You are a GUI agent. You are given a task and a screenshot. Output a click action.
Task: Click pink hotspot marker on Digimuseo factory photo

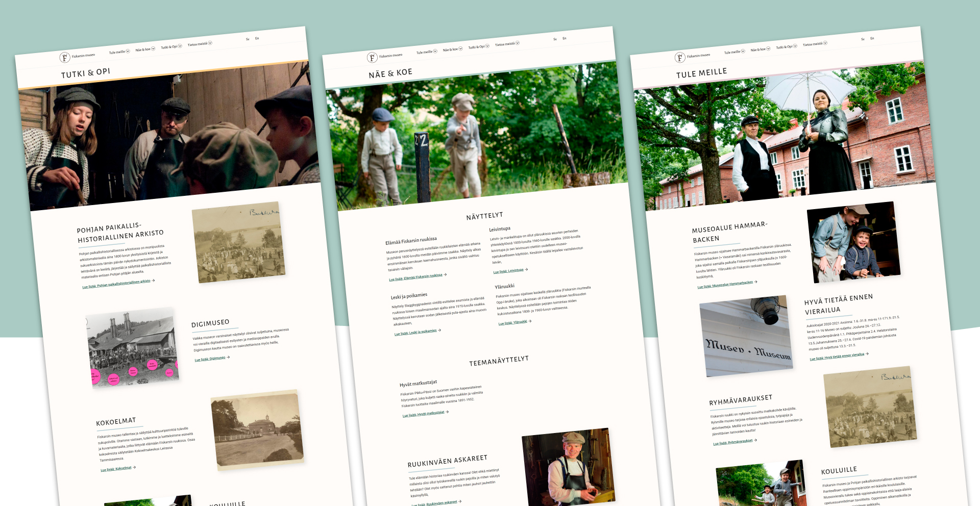pyautogui.click(x=113, y=379)
